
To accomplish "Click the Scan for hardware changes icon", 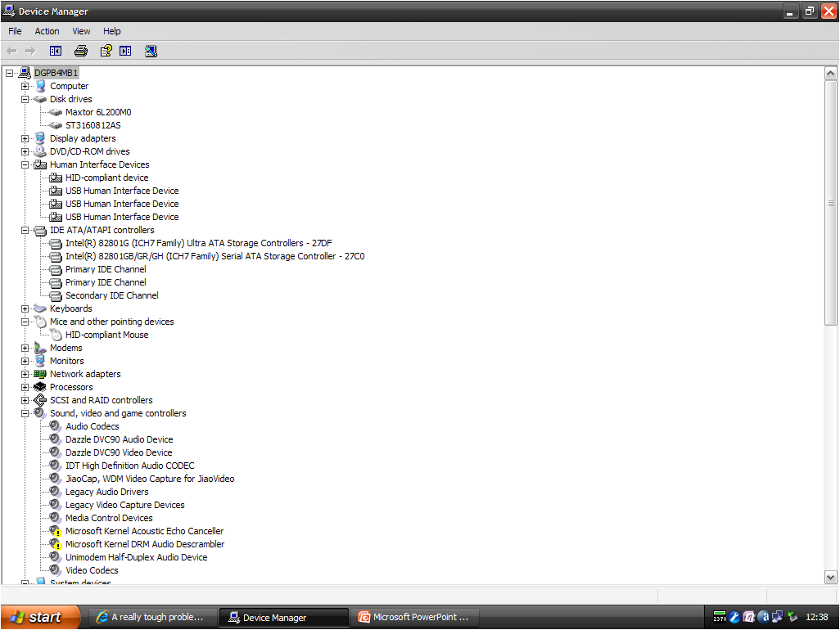I will point(151,51).
